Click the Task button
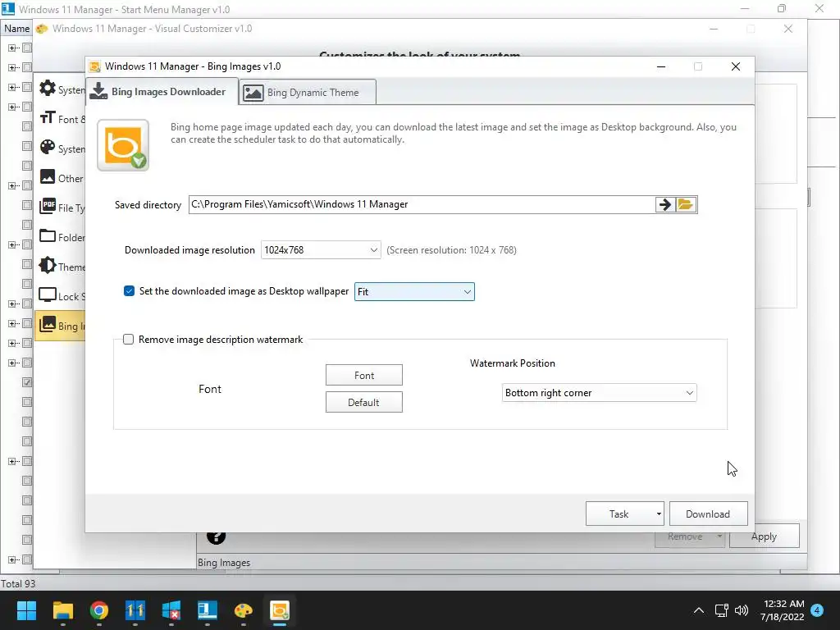Image resolution: width=840 pixels, height=630 pixels. click(619, 514)
